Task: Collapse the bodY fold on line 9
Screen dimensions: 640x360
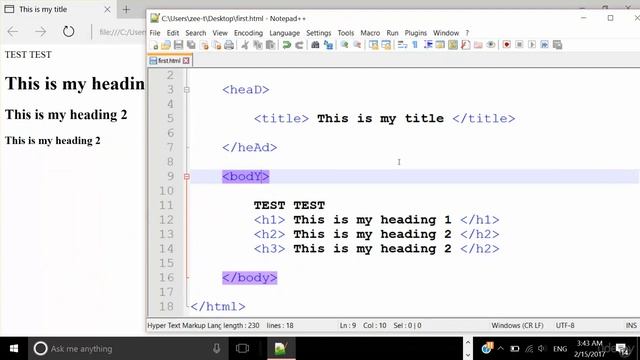Action: coord(187,176)
